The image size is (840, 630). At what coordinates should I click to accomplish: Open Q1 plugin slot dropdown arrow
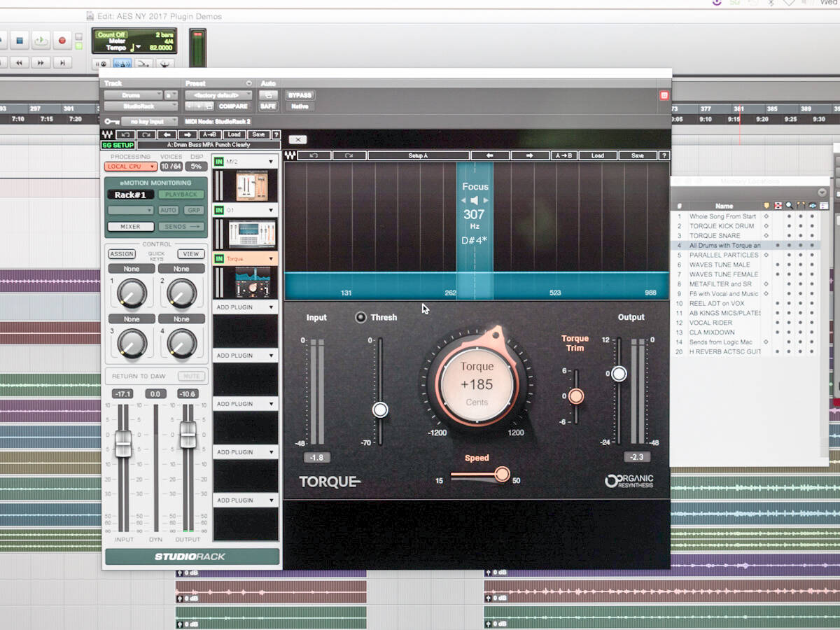(x=271, y=210)
